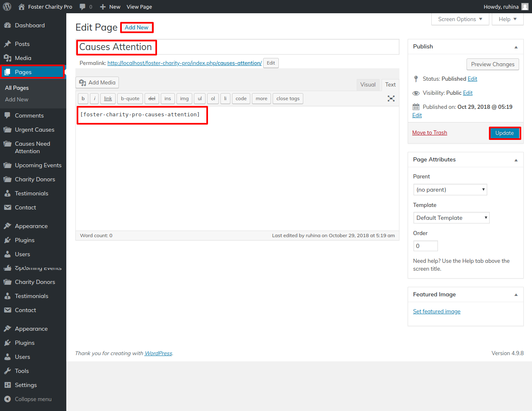Viewport: 532px width, 411px height.
Task: Click the Causes Attention title field
Action: tap(237, 47)
